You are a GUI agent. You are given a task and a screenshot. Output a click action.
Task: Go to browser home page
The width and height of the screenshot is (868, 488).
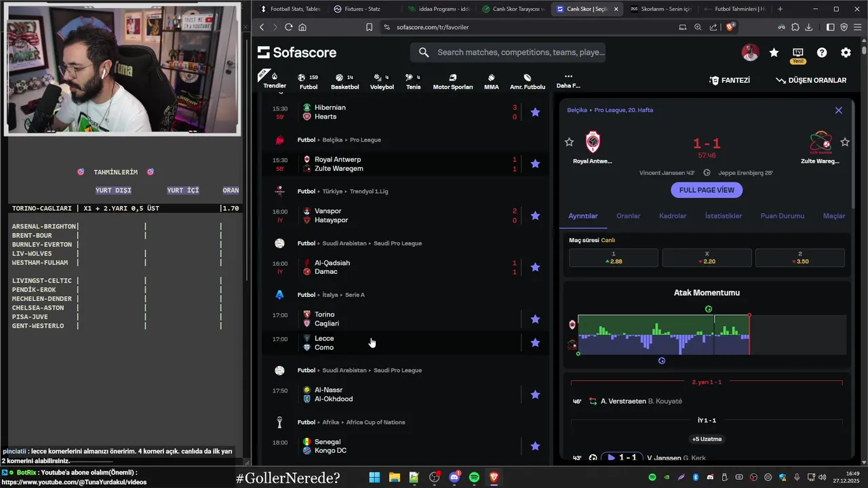(302, 27)
